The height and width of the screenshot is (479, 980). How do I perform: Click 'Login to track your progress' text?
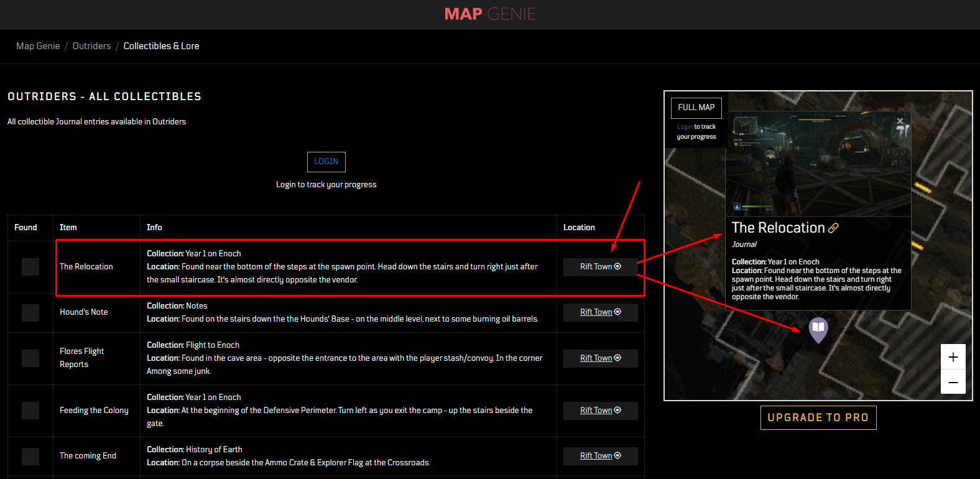tap(326, 185)
